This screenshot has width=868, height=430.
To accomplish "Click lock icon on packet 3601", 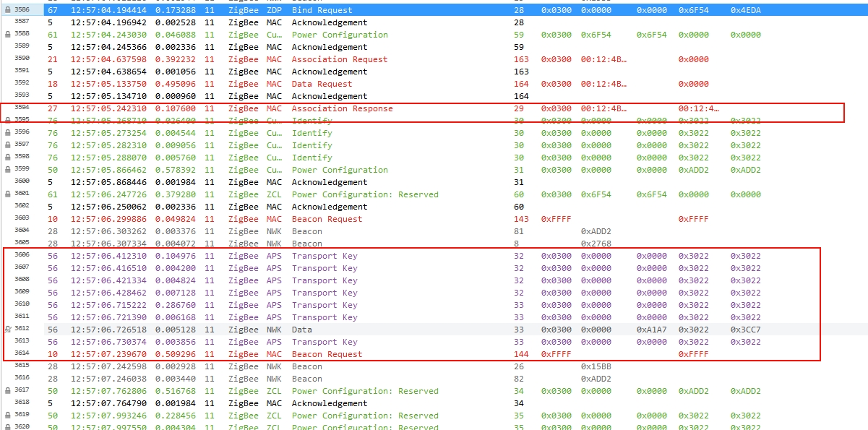I will (x=7, y=194).
